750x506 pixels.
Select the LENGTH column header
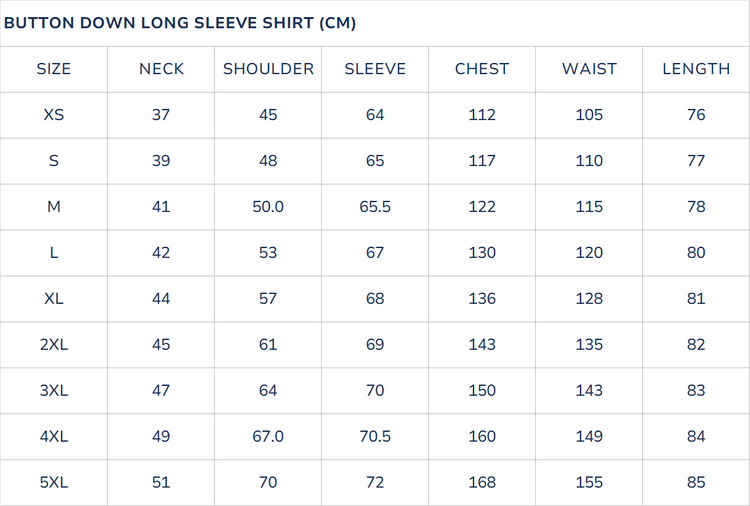[x=696, y=69]
